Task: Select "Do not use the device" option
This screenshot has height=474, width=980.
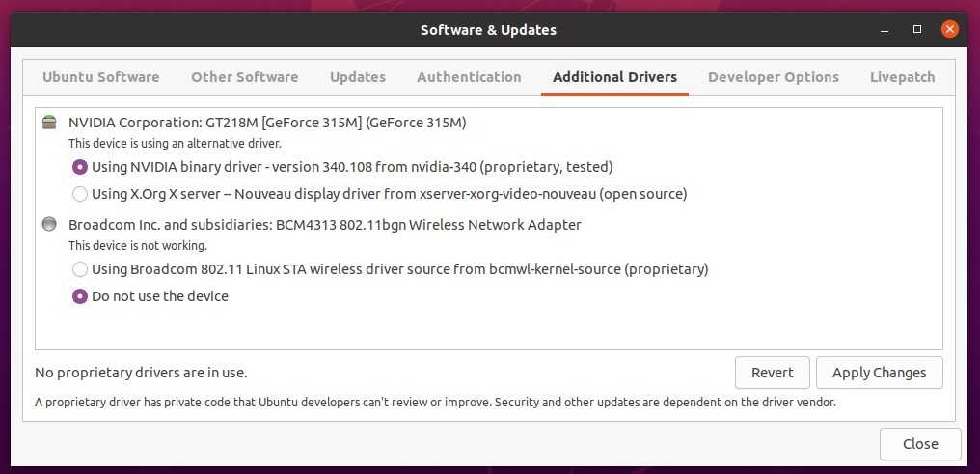Action: coord(81,296)
